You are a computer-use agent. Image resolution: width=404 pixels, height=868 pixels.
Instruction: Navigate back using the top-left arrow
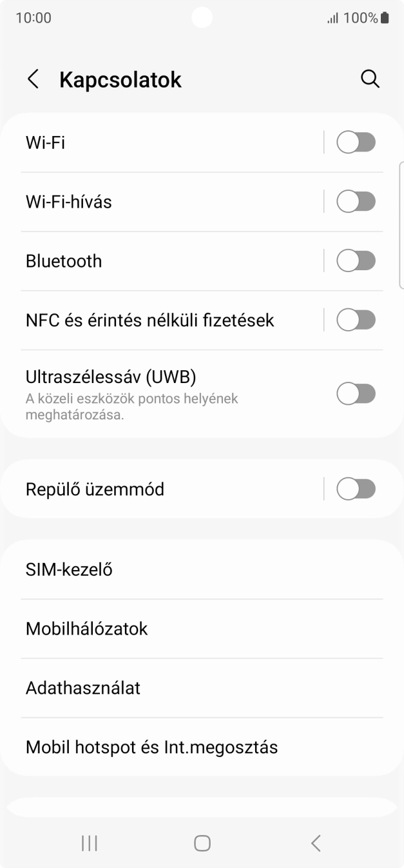point(33,79)
